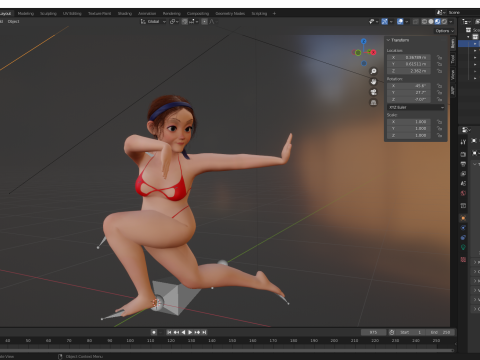
Task: Switch to the Shading workspace tab
Action: pos(125,14)
